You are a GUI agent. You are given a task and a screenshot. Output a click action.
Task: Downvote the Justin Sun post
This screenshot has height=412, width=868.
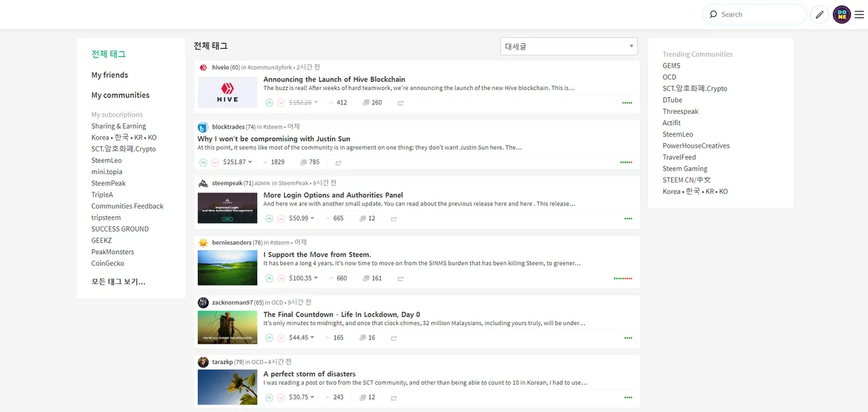click(x=215, y=163)
